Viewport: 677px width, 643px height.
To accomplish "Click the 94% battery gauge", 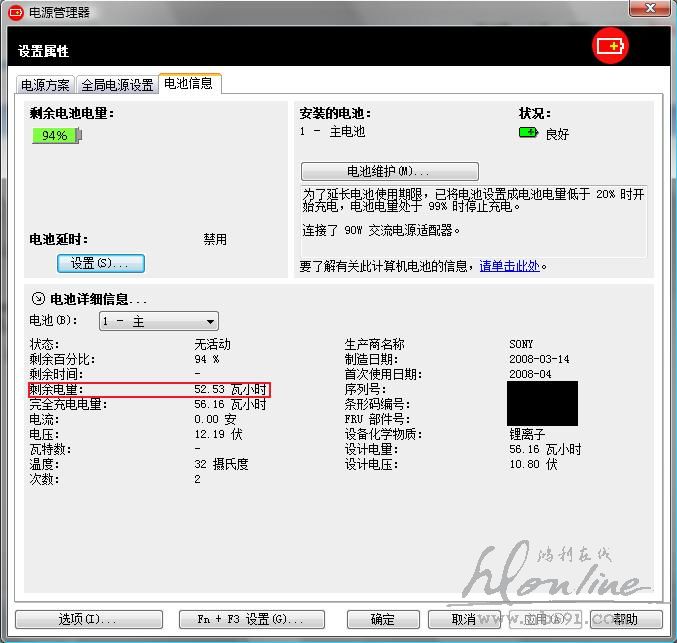I will tap(57, 136).
